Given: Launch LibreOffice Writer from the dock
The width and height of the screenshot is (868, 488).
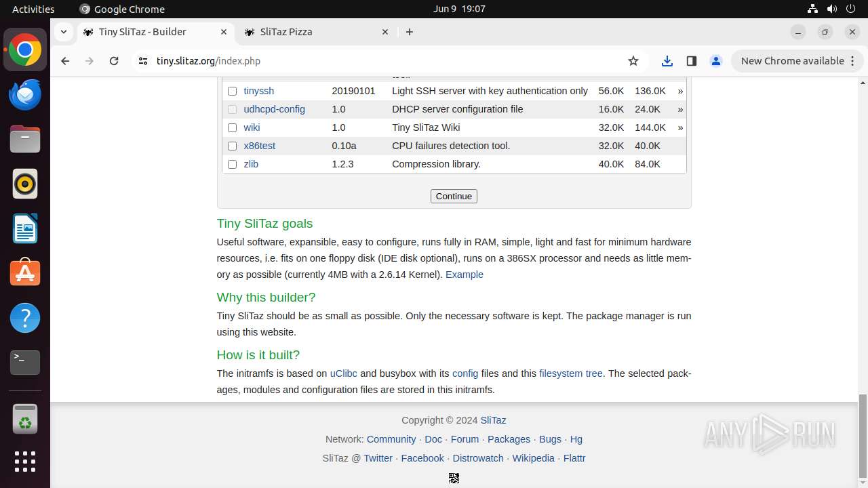Looking at the screenshot, I should (25, 228).
